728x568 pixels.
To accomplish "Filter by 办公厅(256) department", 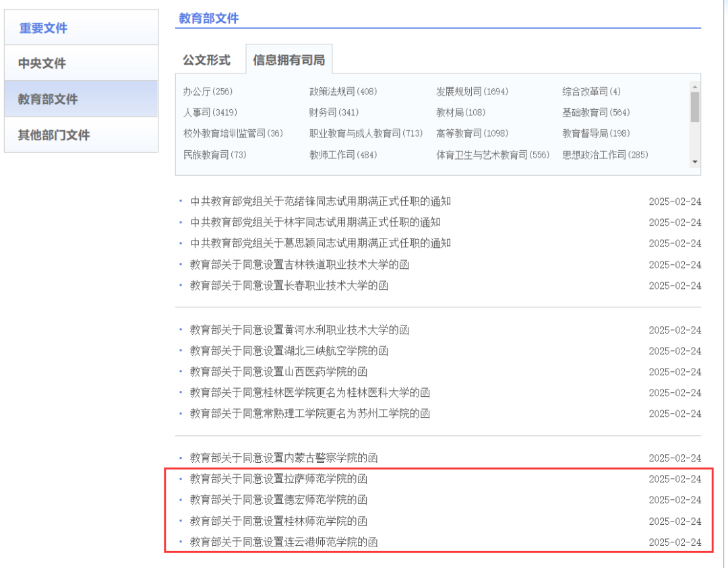I will click(208, 92).
